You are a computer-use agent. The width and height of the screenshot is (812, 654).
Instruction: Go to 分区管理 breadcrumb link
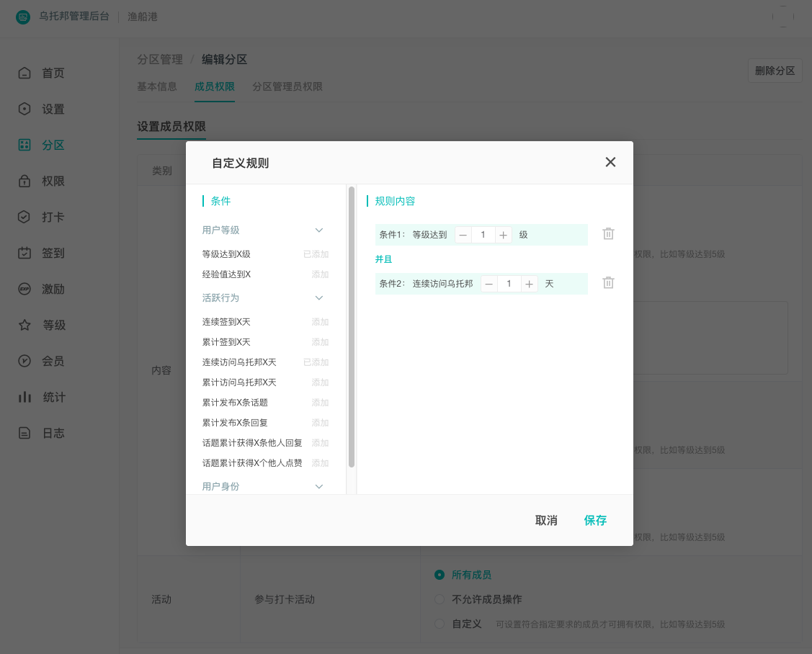coord(160,60)
